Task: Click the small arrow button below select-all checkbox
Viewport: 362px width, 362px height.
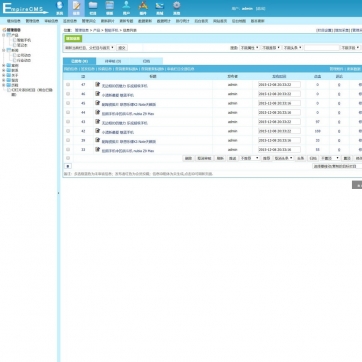Action: tap(68, 166)
